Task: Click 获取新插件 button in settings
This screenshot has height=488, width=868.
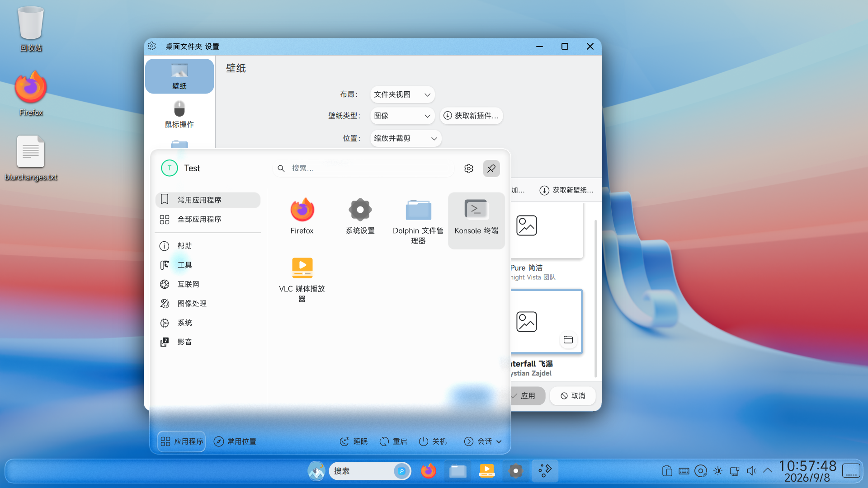Action: (x=471, y=116)
